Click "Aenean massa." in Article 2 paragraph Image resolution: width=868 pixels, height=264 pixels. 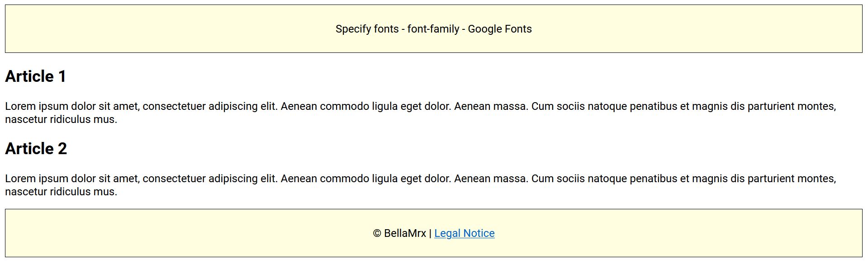(x=491, y=179)
